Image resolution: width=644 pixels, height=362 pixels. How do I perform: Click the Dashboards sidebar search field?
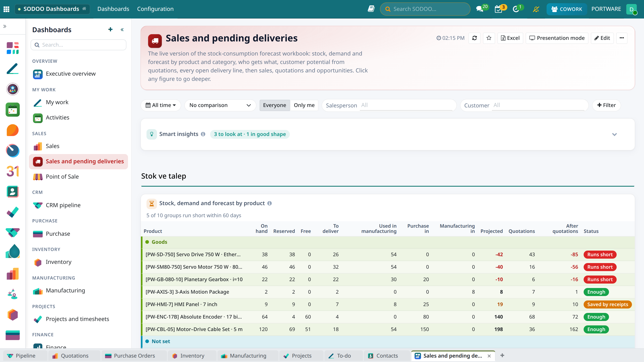coord(78,45)
